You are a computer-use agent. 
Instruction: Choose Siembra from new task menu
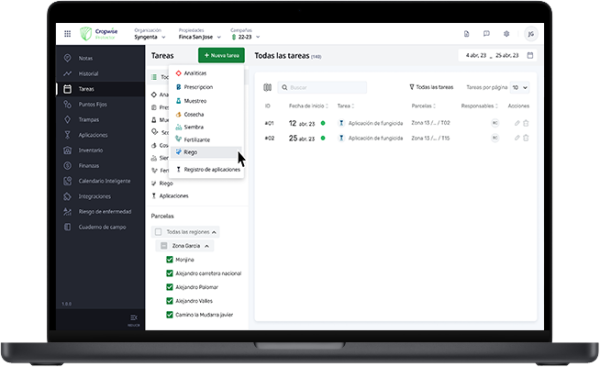point(207,127)
